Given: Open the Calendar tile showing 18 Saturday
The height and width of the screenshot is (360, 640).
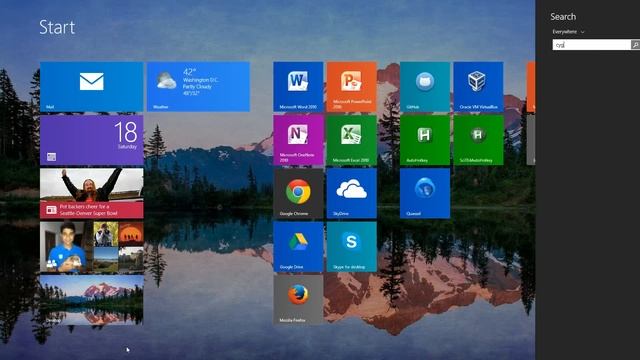Looking at the screenshot, I should 91,140.
